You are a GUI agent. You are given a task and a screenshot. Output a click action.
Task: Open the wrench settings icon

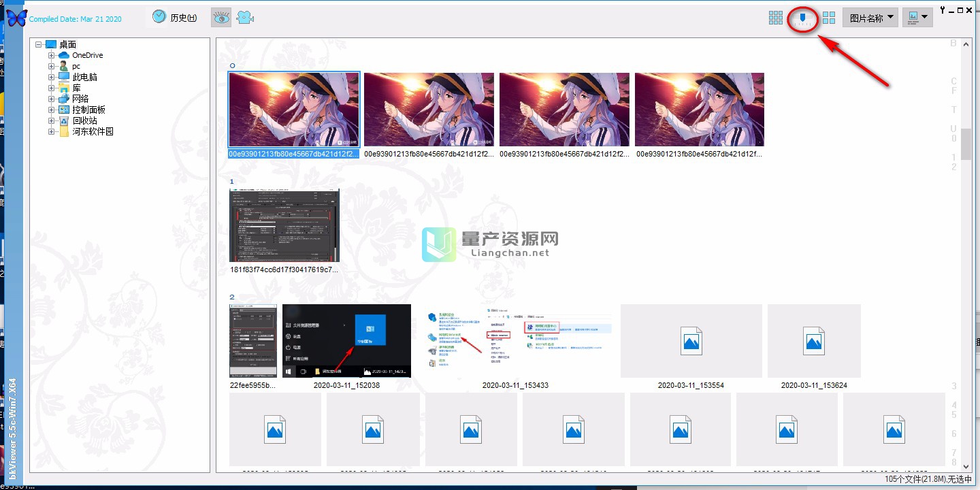943,10
